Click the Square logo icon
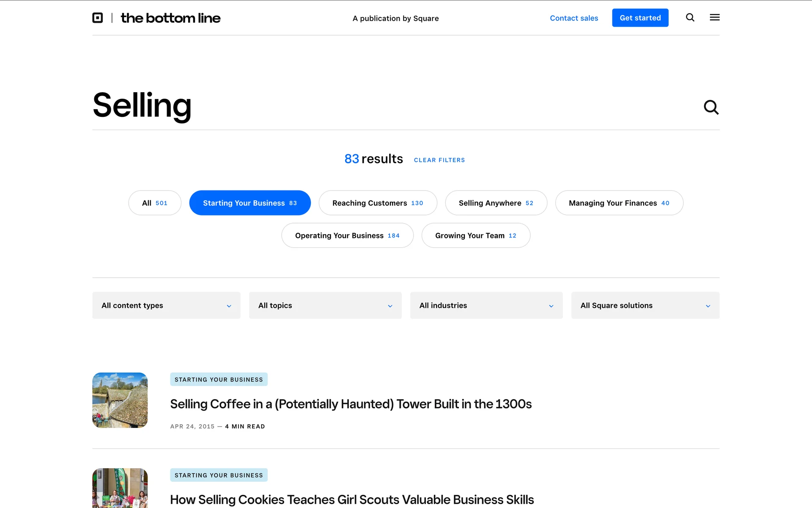Image resolution: width=812 pixels, height=508 pixels. pyautogui.click(x=98, y=18)
